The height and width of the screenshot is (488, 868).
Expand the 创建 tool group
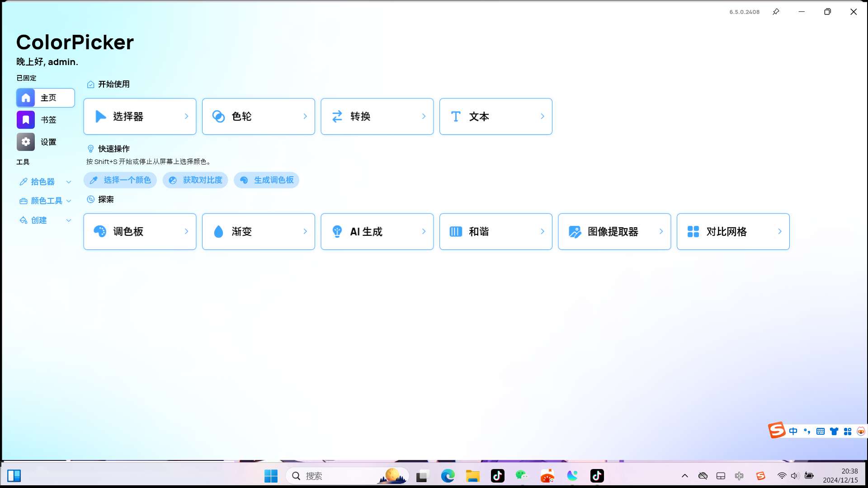(45, 220)
